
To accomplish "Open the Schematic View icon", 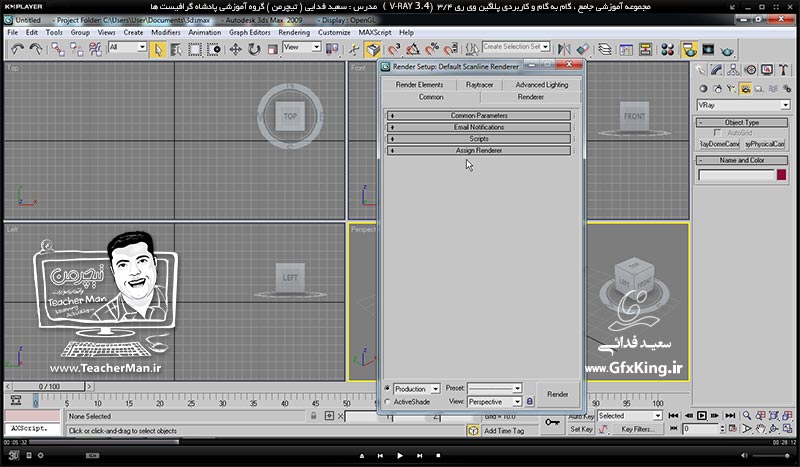I will coord(645,49).
